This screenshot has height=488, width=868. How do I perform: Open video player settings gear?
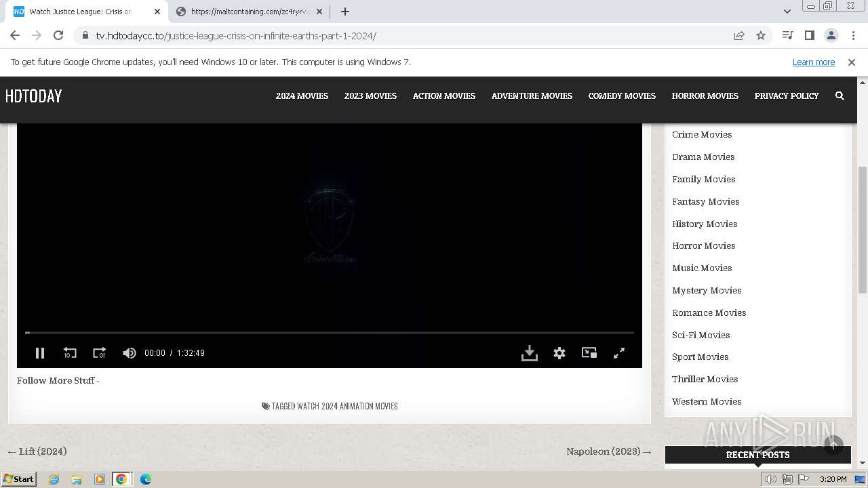click(559, 353)
